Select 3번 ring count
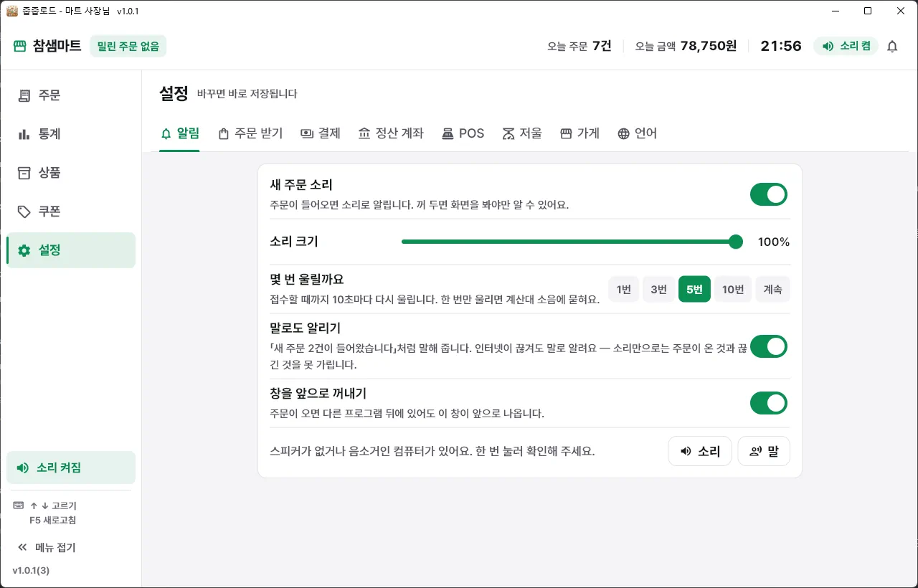Image resolution: width=918 pixels, height=588 pixels. [x=658, y=290]
